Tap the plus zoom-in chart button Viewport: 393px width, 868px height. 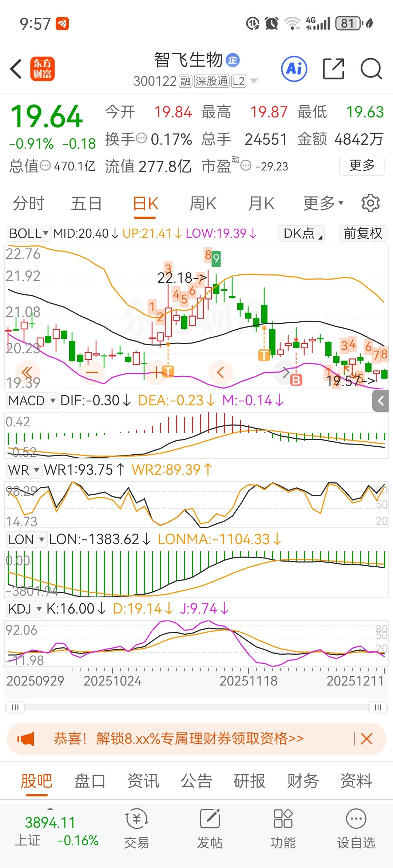point(156,372)
